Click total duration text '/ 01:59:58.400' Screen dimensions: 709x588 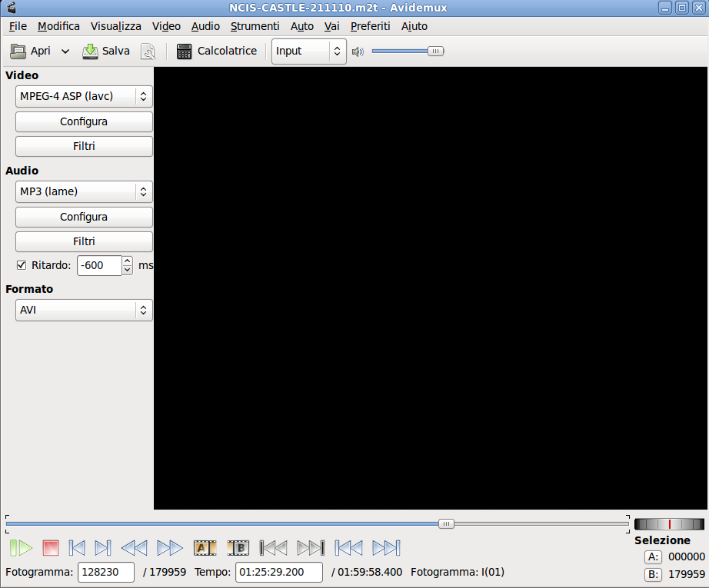coord(367,572)
